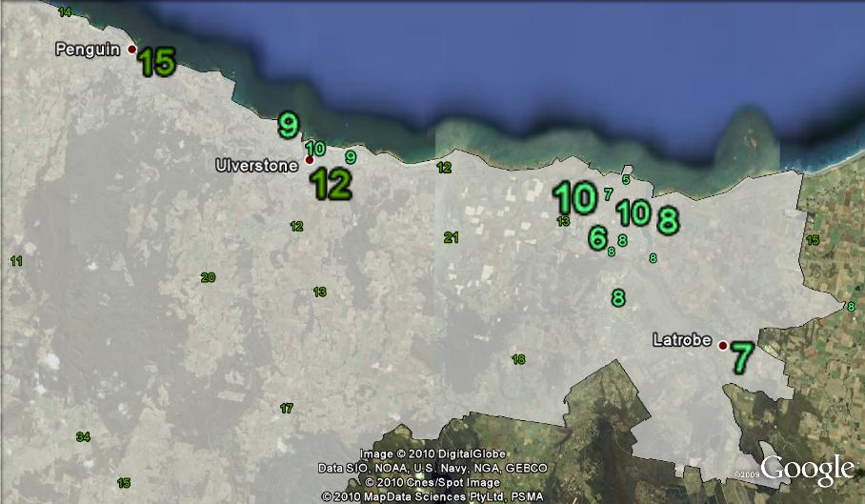Click the number 17 marker
Image resolution: width=865 pixels, height=504 pixels.
(x=287, y=408)
